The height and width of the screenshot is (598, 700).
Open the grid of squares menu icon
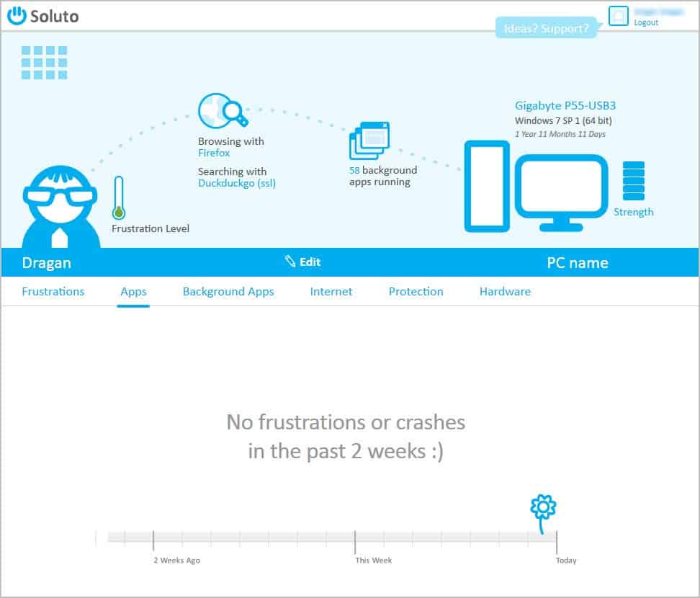tap(44, 63)
